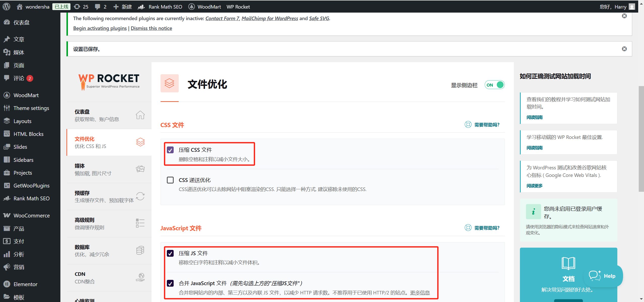Viewport: 644px width, 302px height.
Task: Open the 数据库 database tab icon
Action: click(x=140, y=250)
